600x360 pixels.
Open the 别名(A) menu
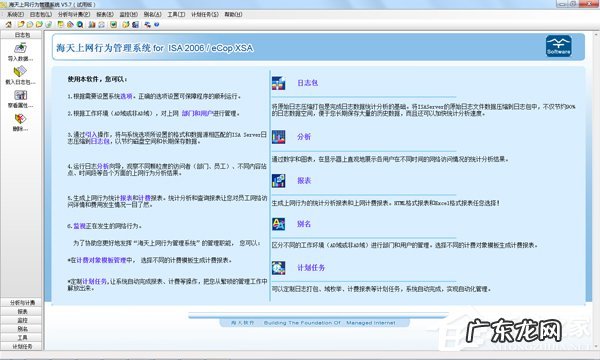coord(152,14)
